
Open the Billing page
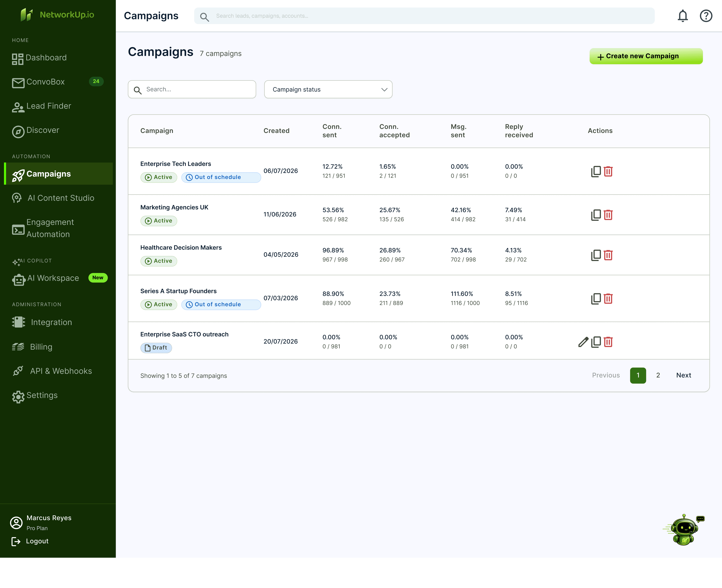pyautogui.click(x=58, y=347)
